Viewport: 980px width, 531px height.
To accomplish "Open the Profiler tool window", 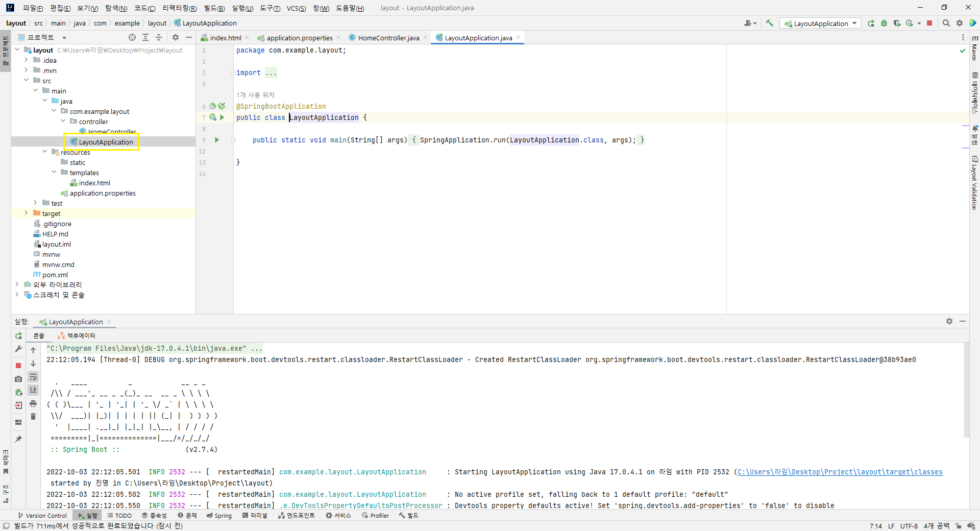I will point(375,516).
